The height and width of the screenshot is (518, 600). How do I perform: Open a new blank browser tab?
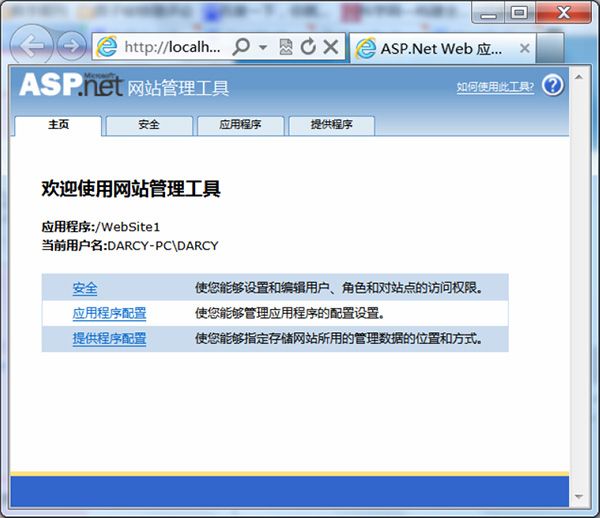coord(550,48)
